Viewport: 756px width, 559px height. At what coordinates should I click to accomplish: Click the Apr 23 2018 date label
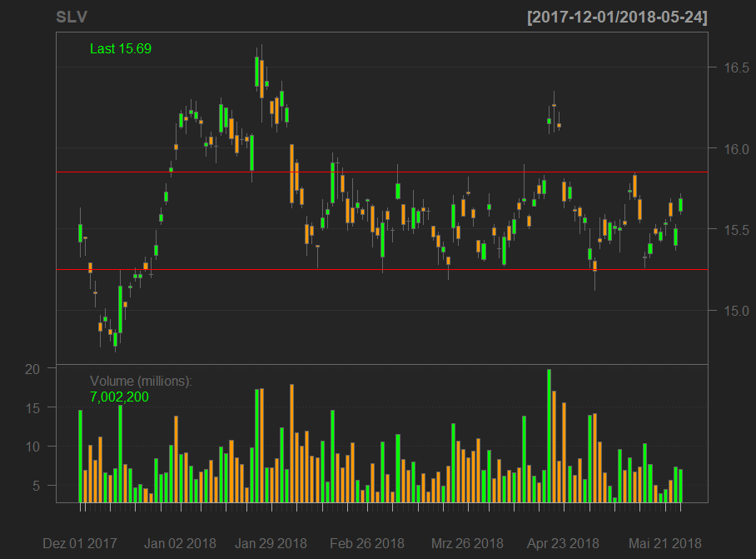(563, 543)
